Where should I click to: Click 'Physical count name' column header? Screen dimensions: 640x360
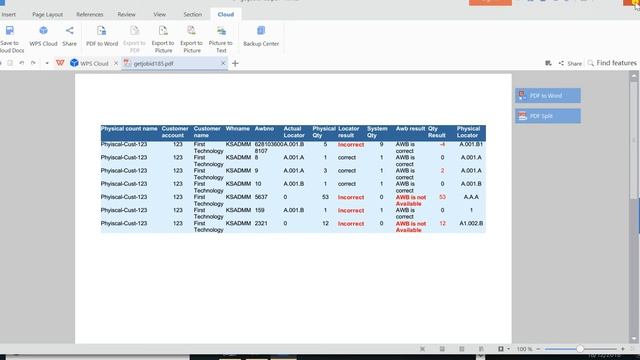pos(129,129)
